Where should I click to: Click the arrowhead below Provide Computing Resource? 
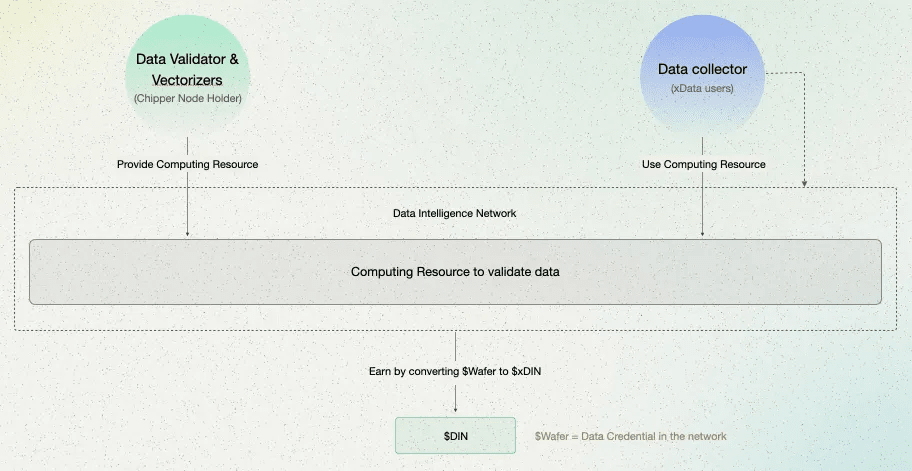[187, 235]
